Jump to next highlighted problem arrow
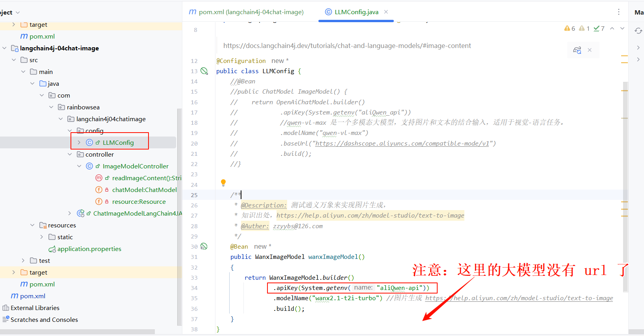Screen dimensions: 644x336 click(x=622, y=28)
